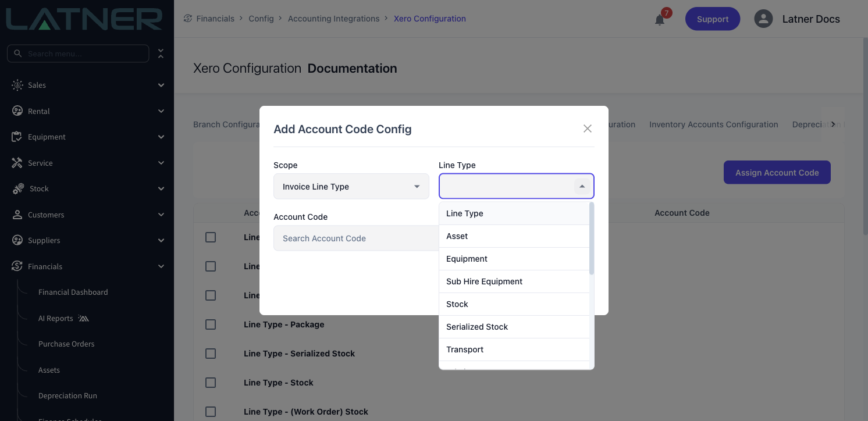Expand the Rental menu chevron
The image size is (868, 421).
point(161,111)
